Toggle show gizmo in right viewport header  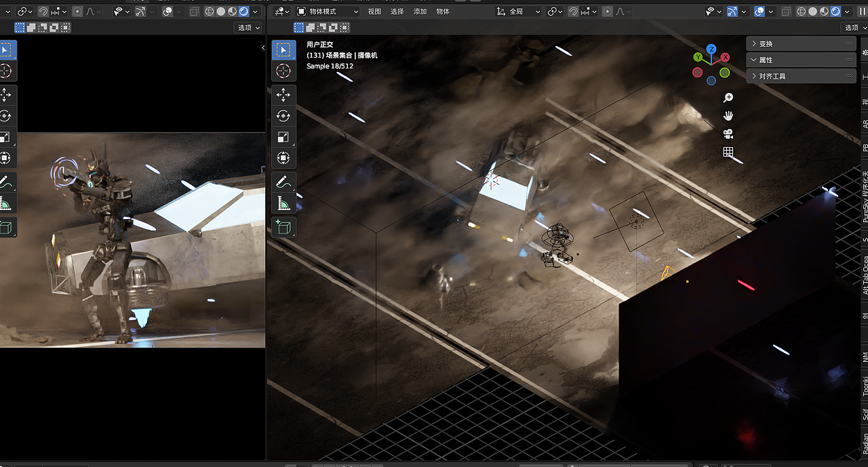coord(732,12)
